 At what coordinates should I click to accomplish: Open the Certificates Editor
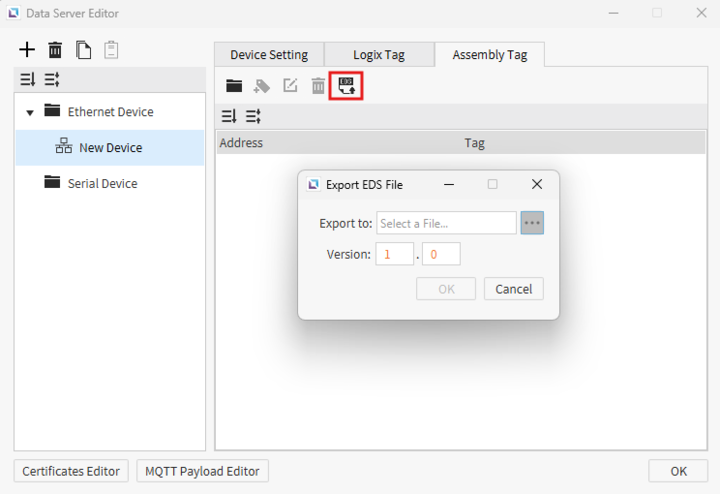tap(71, 471)
